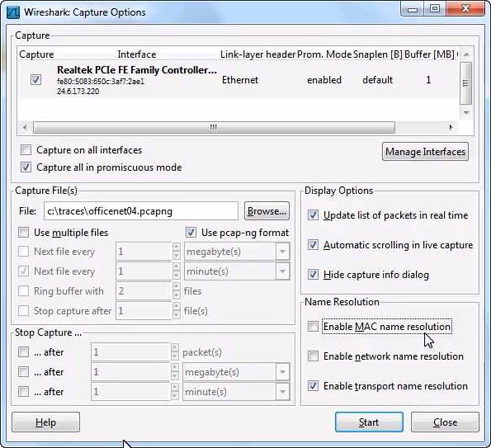Click Ring buffer files count spinner
Image resolution: width=491 pixels, height=448 pixels.
[176, 291]
